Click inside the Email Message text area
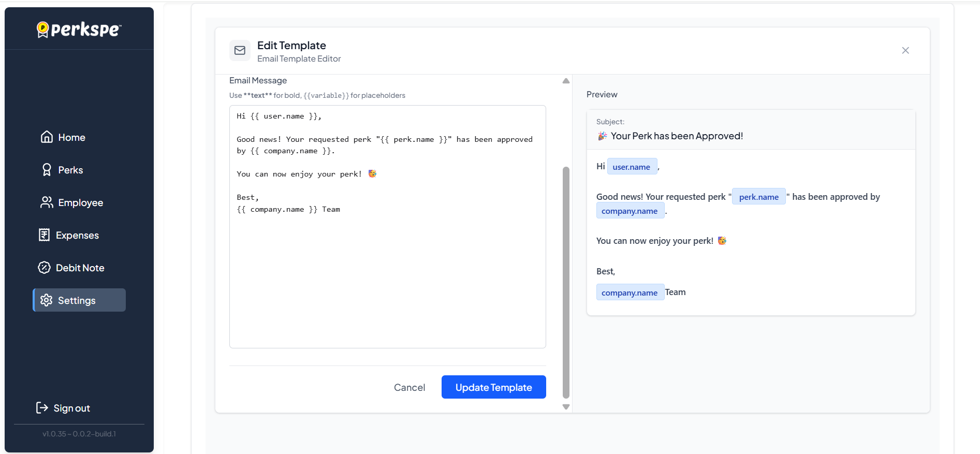Screen dimensions: 980x454 [x=387, y=269]
